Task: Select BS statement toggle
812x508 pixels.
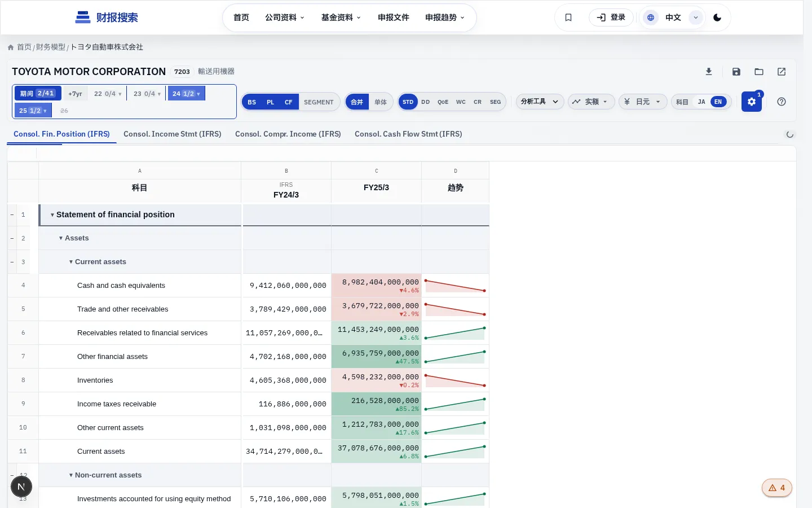Action: (x=252, y=102)
